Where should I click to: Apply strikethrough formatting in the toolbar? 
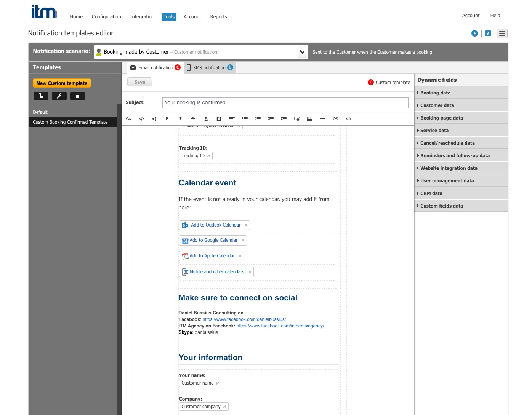tap(193, 119)
